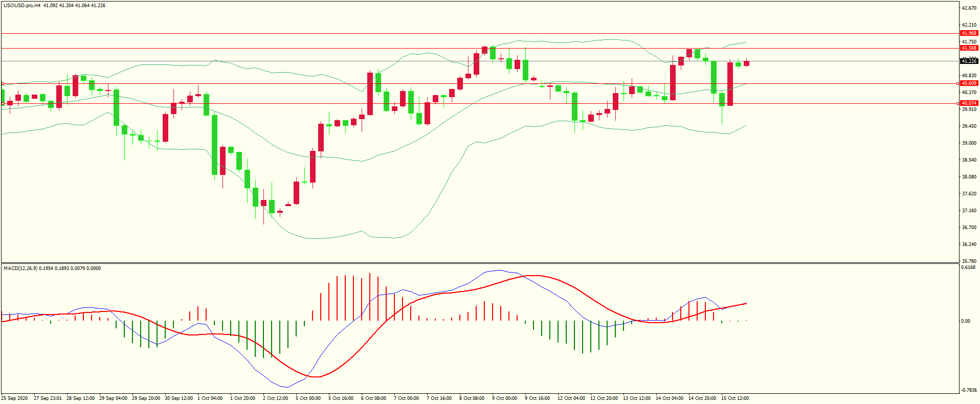
Task: Click 25 Sep 2020 on the time axis
Action: (x=15, y=398)
